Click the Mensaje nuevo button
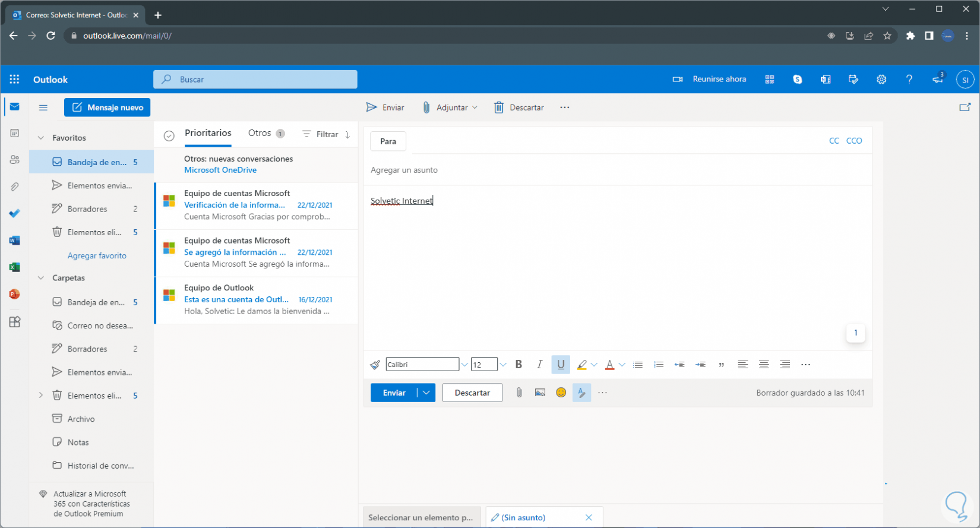 point(108,108)
